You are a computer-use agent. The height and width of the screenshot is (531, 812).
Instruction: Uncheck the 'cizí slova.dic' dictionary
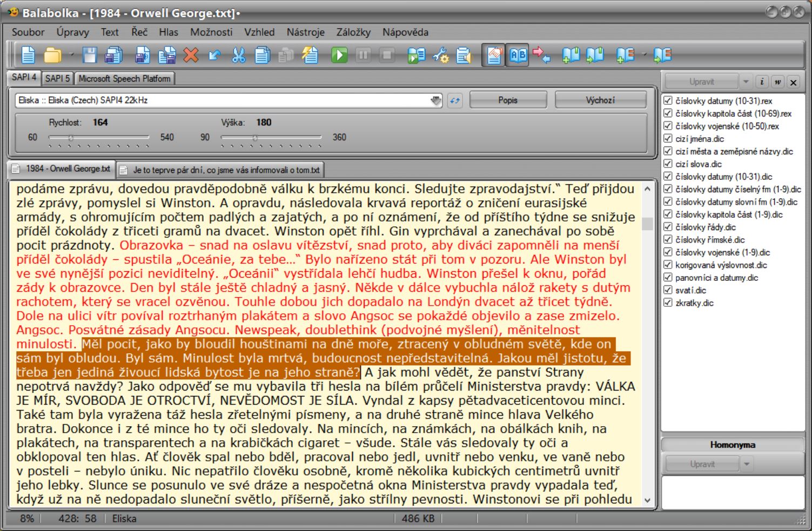668,164
